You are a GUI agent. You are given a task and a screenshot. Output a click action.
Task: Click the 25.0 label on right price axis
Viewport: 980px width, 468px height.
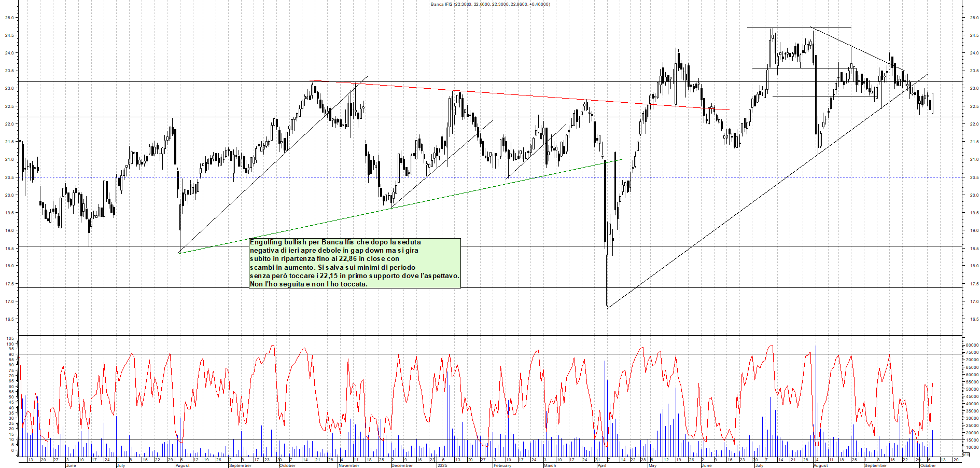[x=974, y=18]
